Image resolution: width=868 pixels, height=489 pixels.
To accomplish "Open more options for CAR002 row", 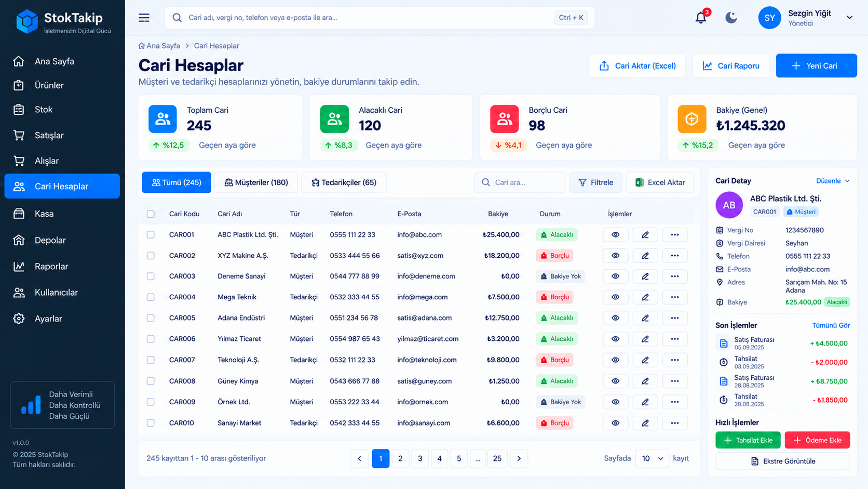I will (x=674, y=256).
